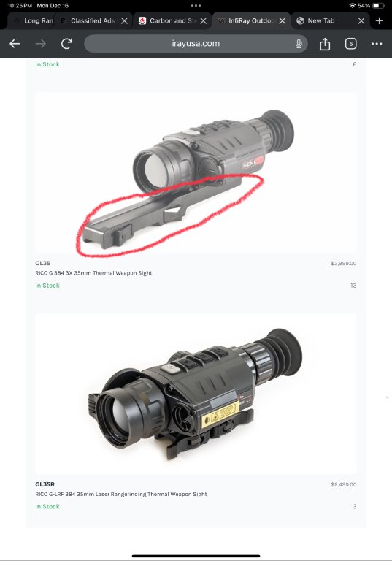The image size is (392, 561).
Task: Focus the irayusa.com address field
Action: [x=196, y=44]
